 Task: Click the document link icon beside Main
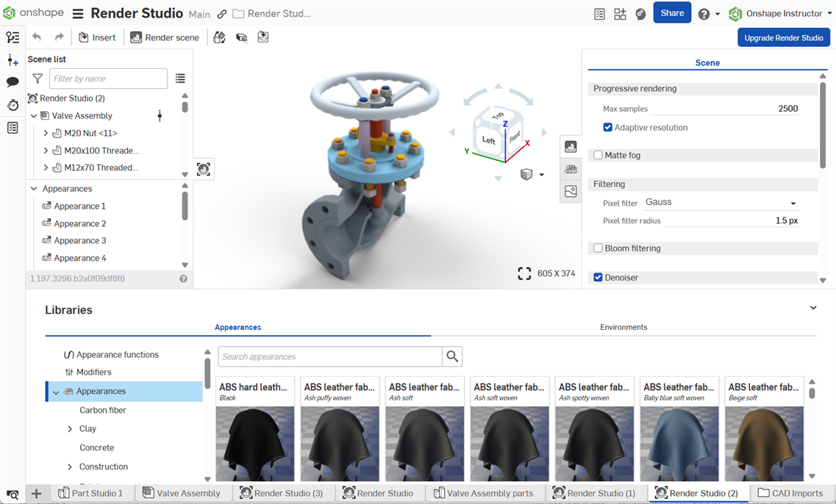click(x=222, y=15)
